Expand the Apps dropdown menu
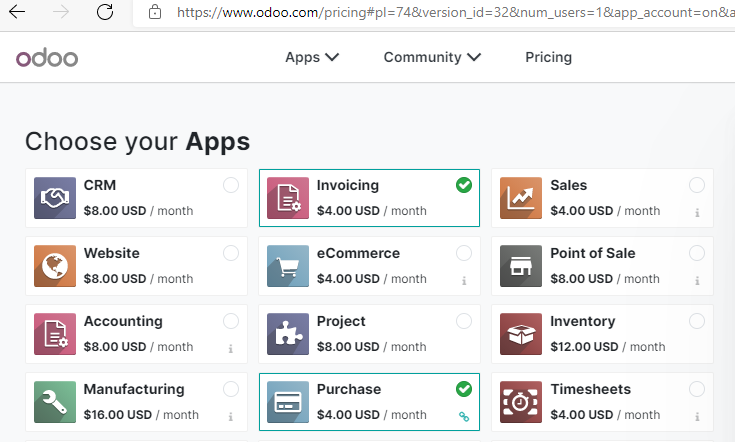735x442 pixels. [x=312, y=57]
